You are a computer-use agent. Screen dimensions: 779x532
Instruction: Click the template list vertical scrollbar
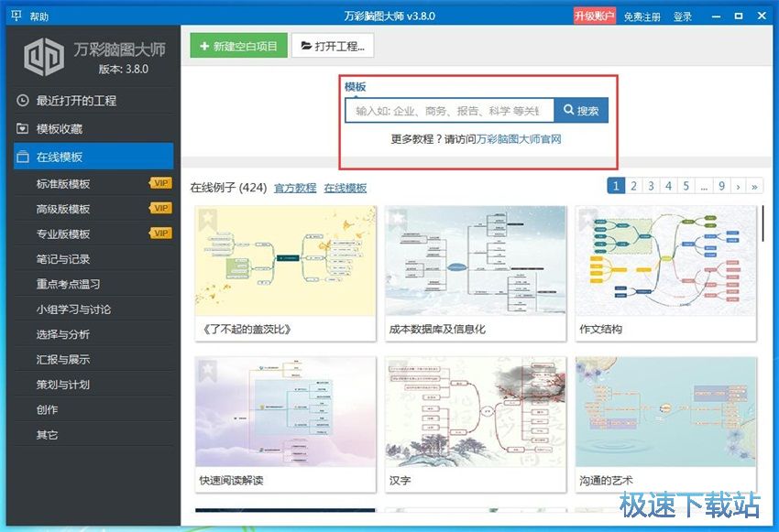(763, 223)
